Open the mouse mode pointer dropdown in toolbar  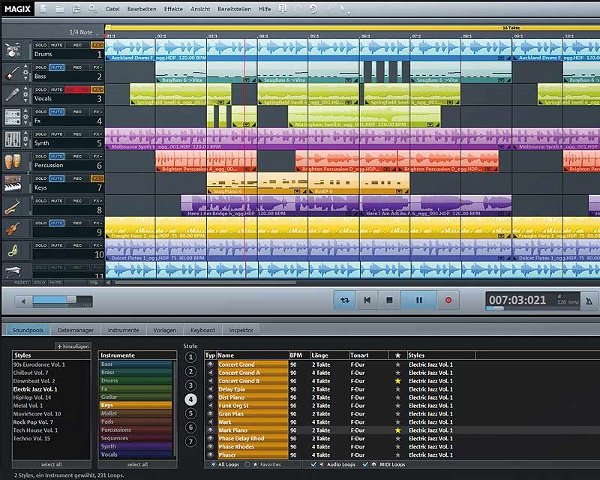345,9
